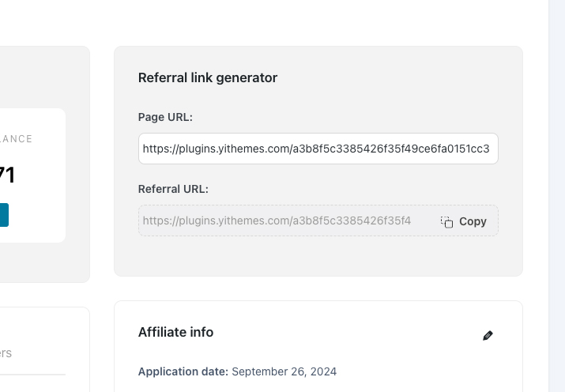565x392 pixels.
Task: Click the truncated text ending in 'ers'
Action: coord(6,353)
